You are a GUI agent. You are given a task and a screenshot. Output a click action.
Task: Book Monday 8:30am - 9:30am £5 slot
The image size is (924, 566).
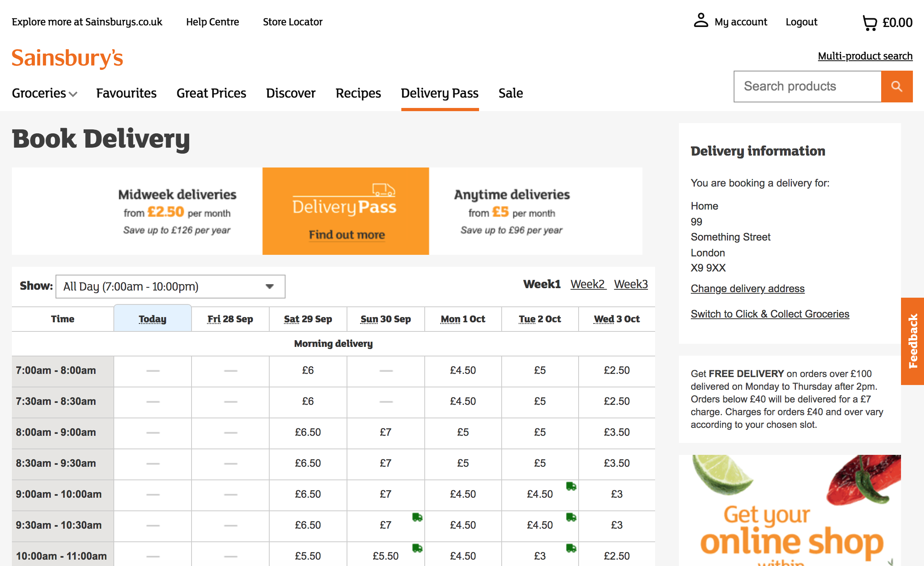pyautogui.click(x=463, y=463)
